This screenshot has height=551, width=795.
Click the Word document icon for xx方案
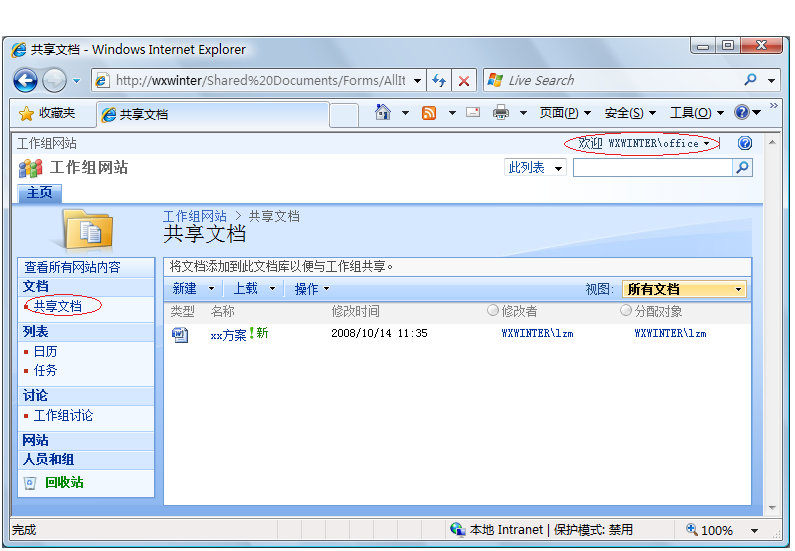[x=180, y=335]
